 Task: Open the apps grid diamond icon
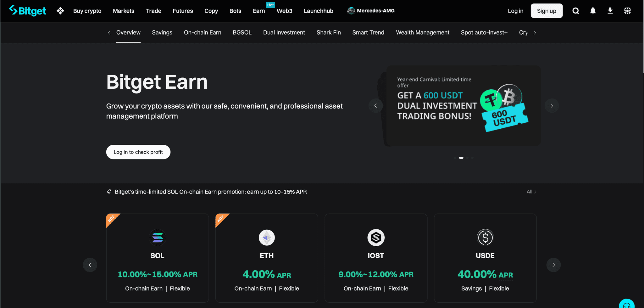pos(60,11)
